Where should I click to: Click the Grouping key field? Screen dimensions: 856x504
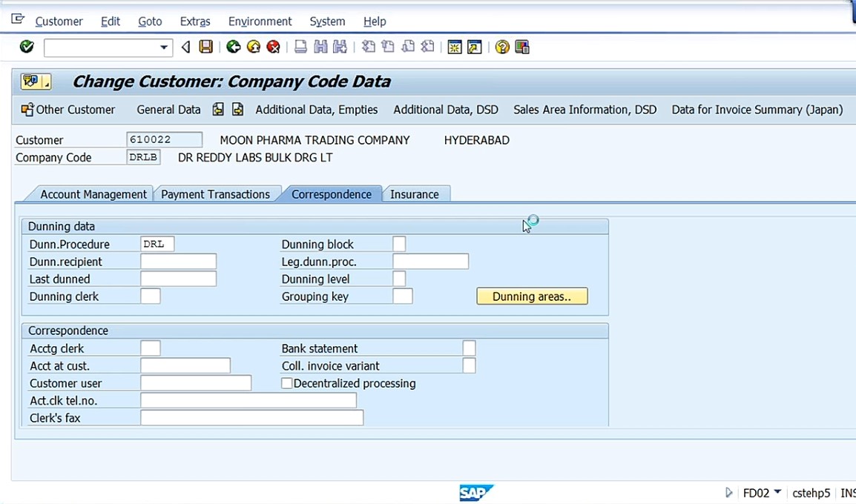[403, 296]
